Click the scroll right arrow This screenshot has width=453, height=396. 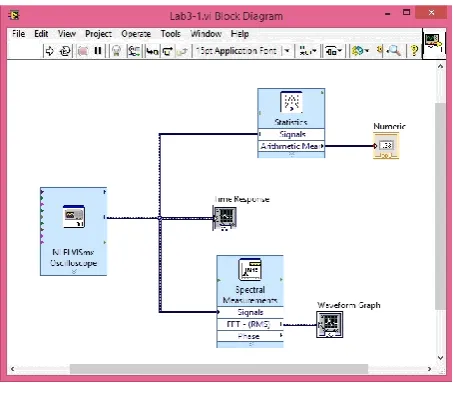click(x=429, y=369)
